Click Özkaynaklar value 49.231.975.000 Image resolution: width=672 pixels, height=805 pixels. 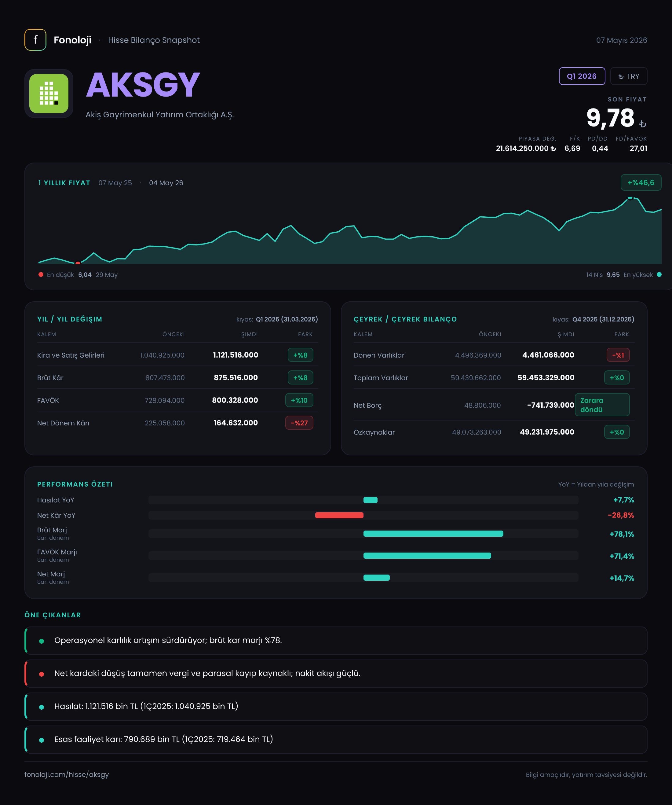[547, 432]
